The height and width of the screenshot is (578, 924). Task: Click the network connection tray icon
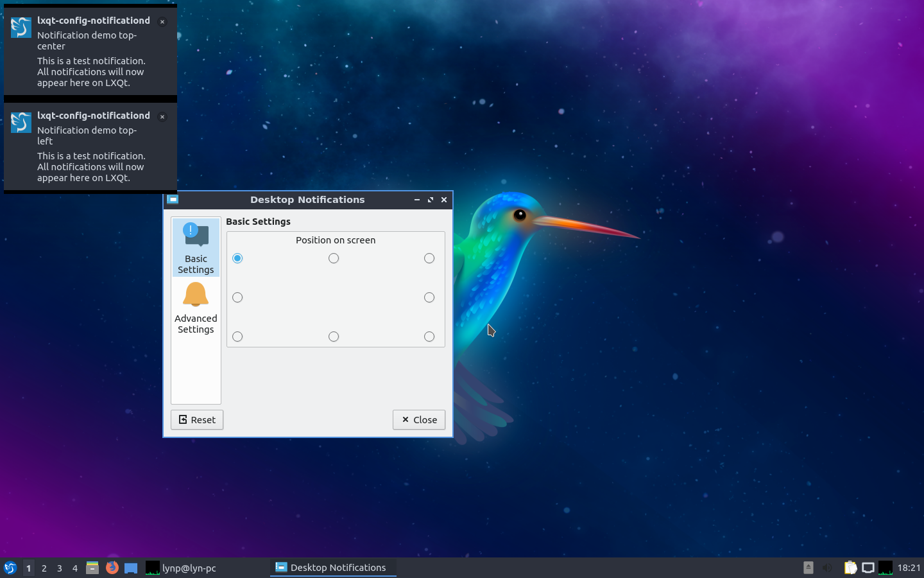(x=868, y=568)
